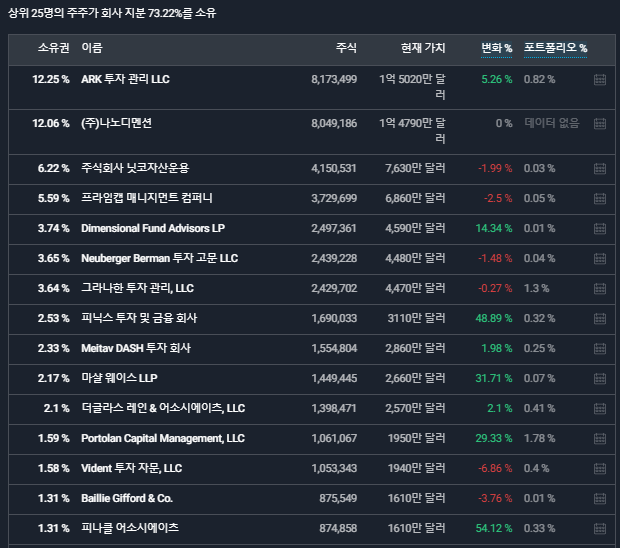The width and height of the screenshot is (620, 548).
Task: Open calendar icon in 더글라스 레인 row
Action: (600, 408)
